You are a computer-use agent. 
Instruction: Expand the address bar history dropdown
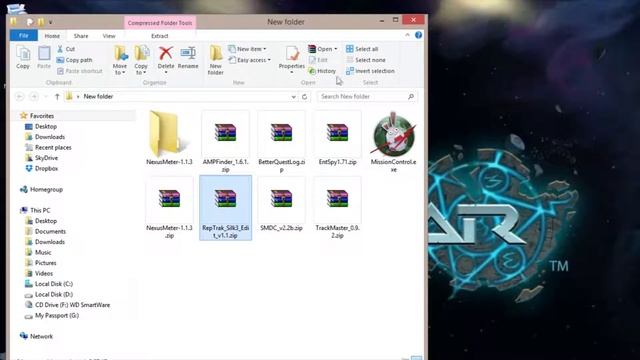click(x=293, y=97)
